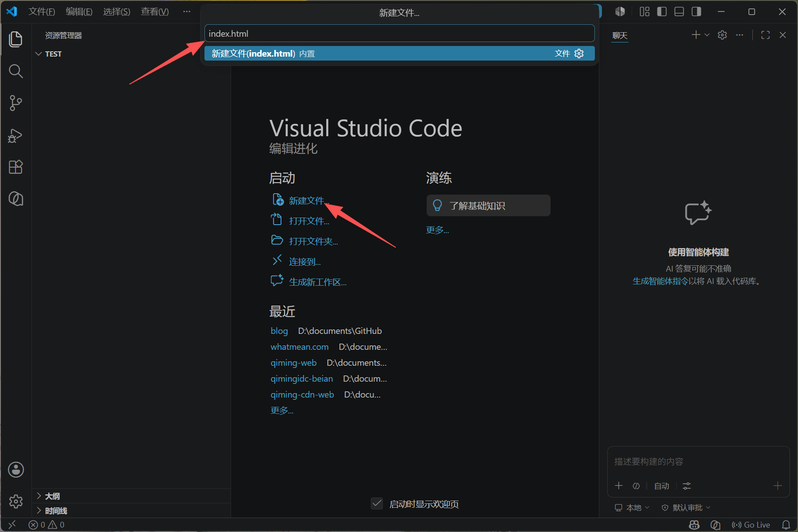Open the 查看(V) menu

(155, 11)
